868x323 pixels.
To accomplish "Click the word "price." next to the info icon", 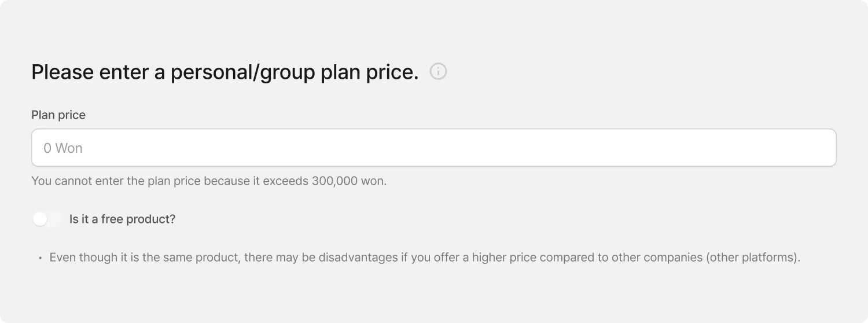I will pyautogui.click(x=392, y=72).
